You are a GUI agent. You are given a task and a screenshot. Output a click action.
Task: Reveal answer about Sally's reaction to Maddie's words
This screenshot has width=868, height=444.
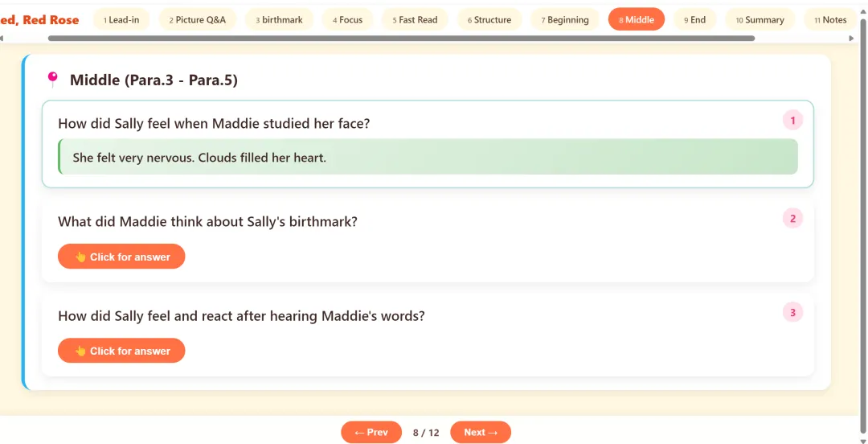[x=121, y=351]
